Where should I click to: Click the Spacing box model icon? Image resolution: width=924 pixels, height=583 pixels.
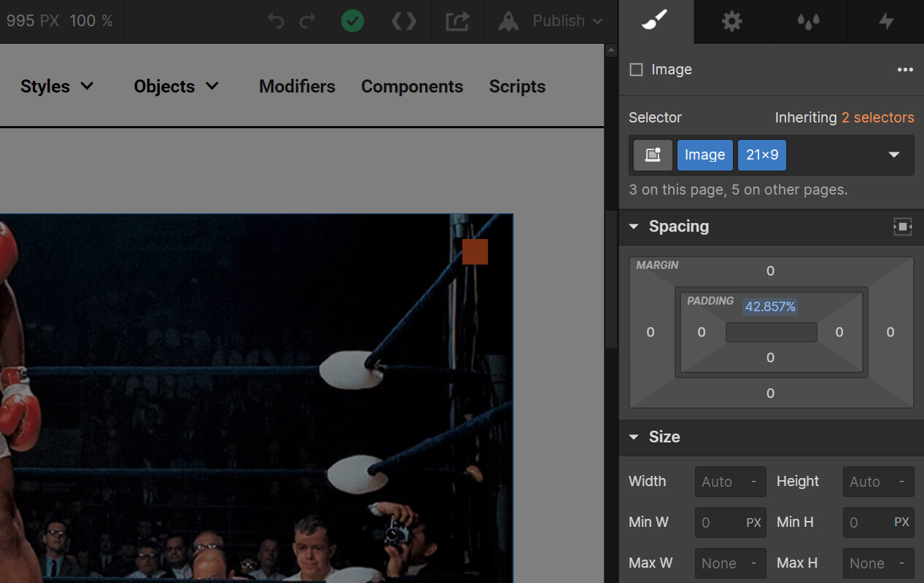903,227
